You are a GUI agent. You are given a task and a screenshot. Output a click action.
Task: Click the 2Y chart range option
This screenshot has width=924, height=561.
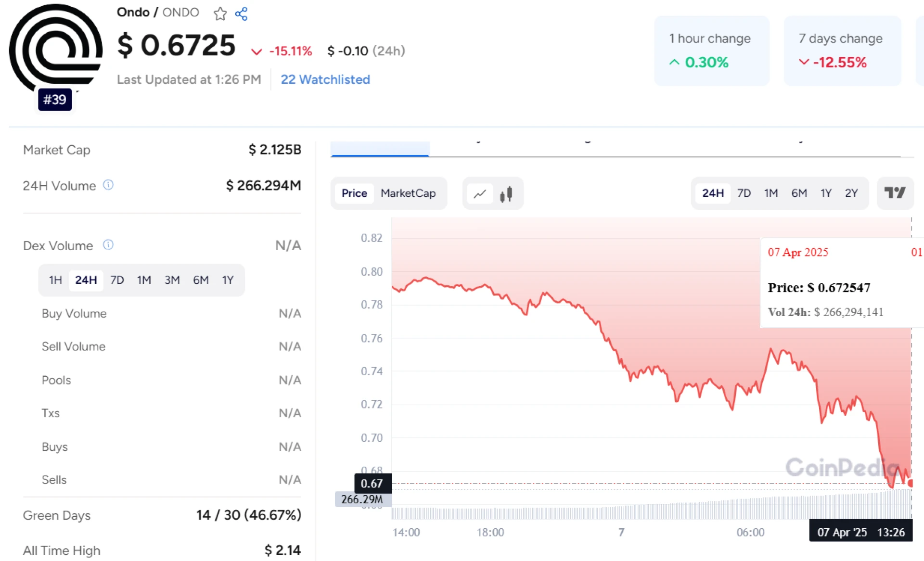[x=851, y=193]
